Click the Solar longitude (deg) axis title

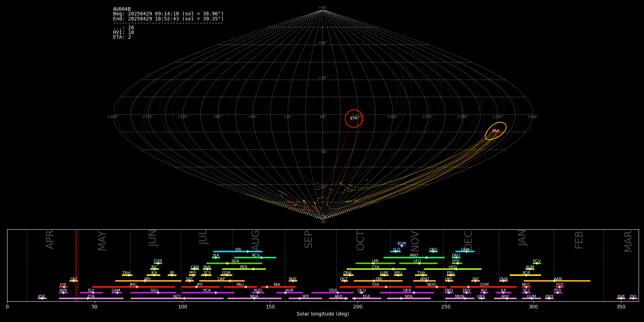pyautogui.click(x=323, y=314)
